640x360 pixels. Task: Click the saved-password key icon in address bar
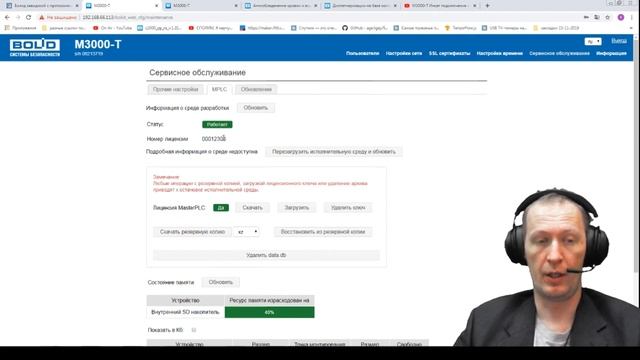pos(586,18)
